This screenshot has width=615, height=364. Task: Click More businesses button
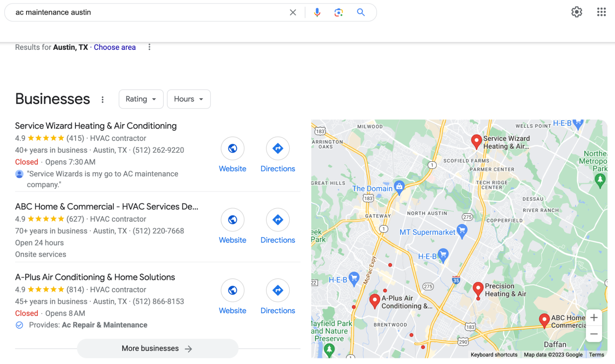point(158,348)
